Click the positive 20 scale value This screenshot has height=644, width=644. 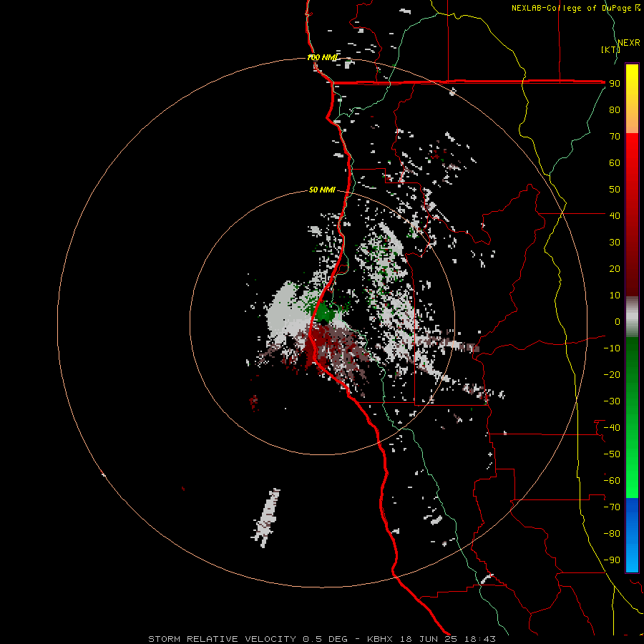pyautogui.click(x=615, y=268)
